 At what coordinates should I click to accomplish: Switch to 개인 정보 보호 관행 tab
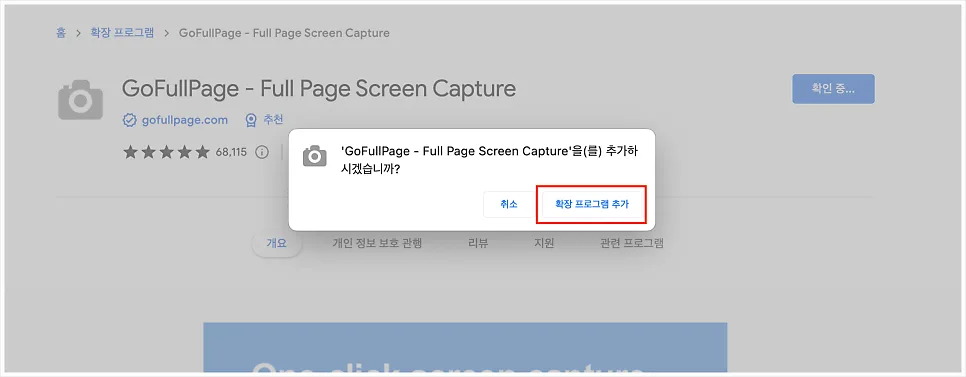(x=377, y=243)
